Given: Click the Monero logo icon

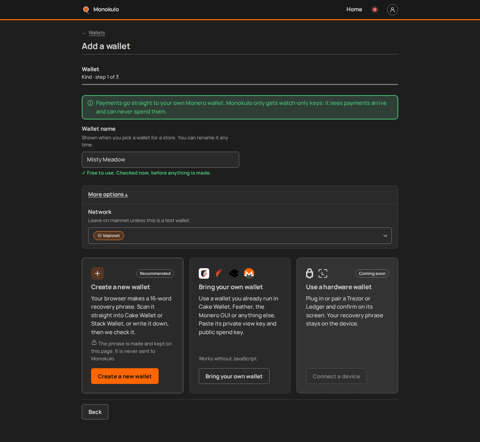Looking at the screenshot, I should click(249, 273).
